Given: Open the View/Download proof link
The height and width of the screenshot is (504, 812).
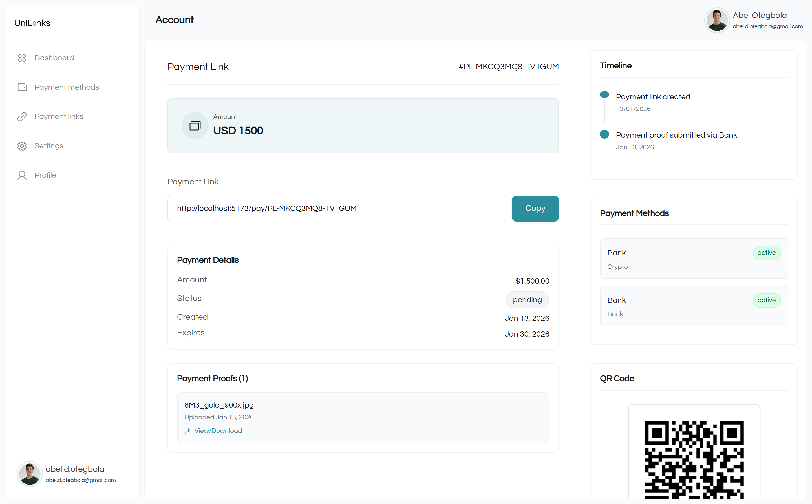Looking at the screenshot, I should point(218,431).
